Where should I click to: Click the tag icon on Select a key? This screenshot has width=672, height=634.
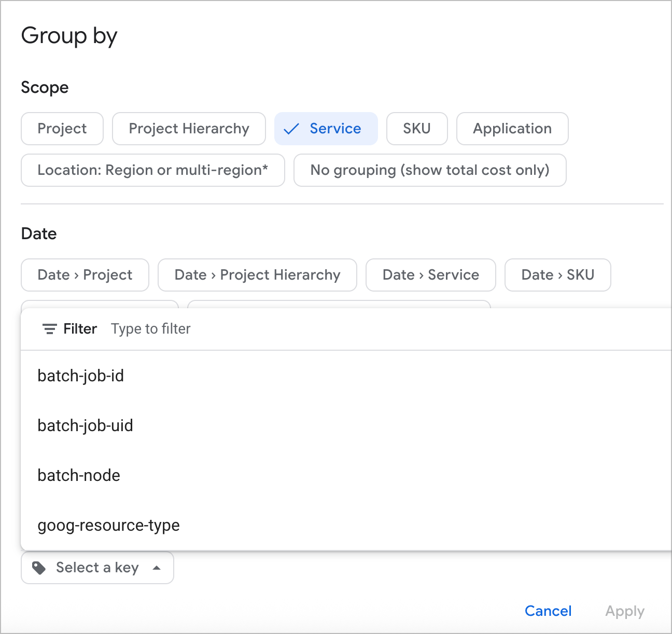click(x=38, y=568)
